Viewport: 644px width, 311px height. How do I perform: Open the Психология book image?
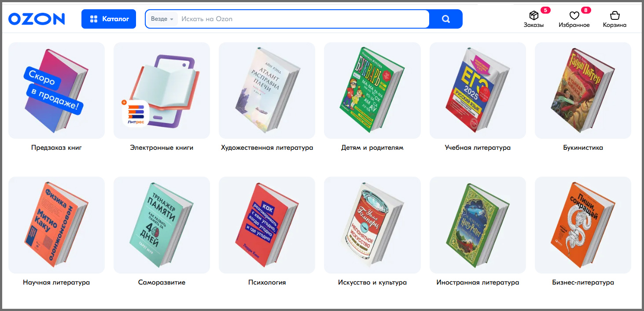(267, 225)
